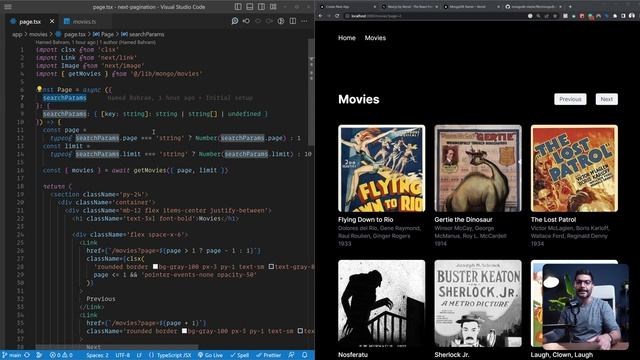Screen dimensions: 640x360
Task: Toggle the Spell checker status item
Action: 239,355
